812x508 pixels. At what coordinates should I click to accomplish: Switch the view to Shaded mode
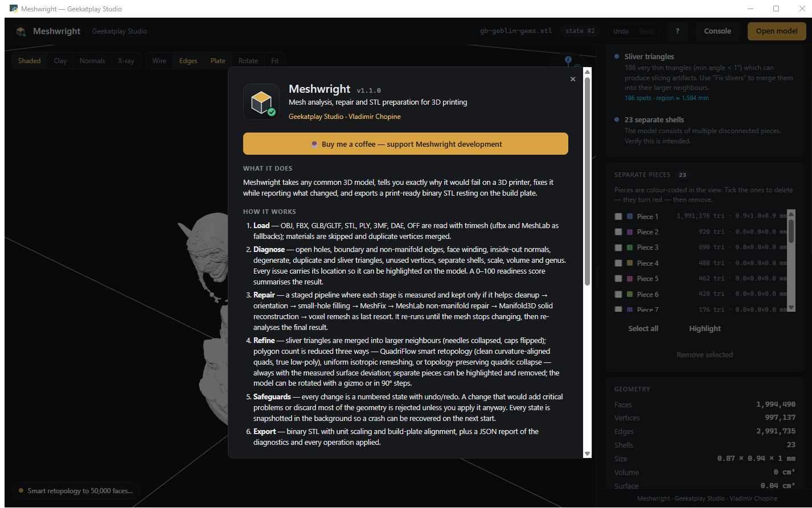coord(29,61)
